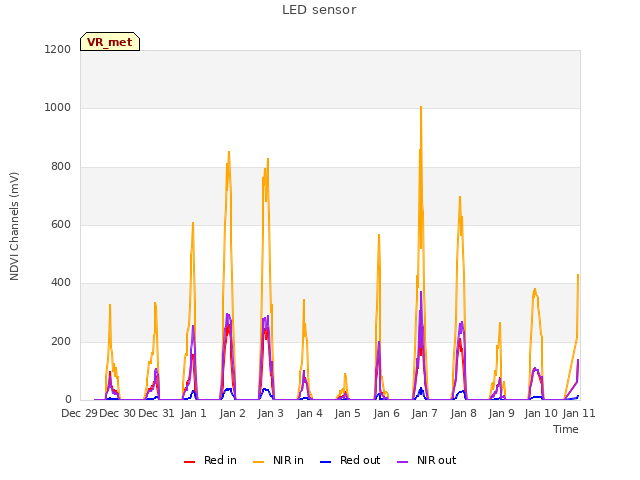Toggle the Red in legend entry
The image size is (640, 480).
point(210,460)
